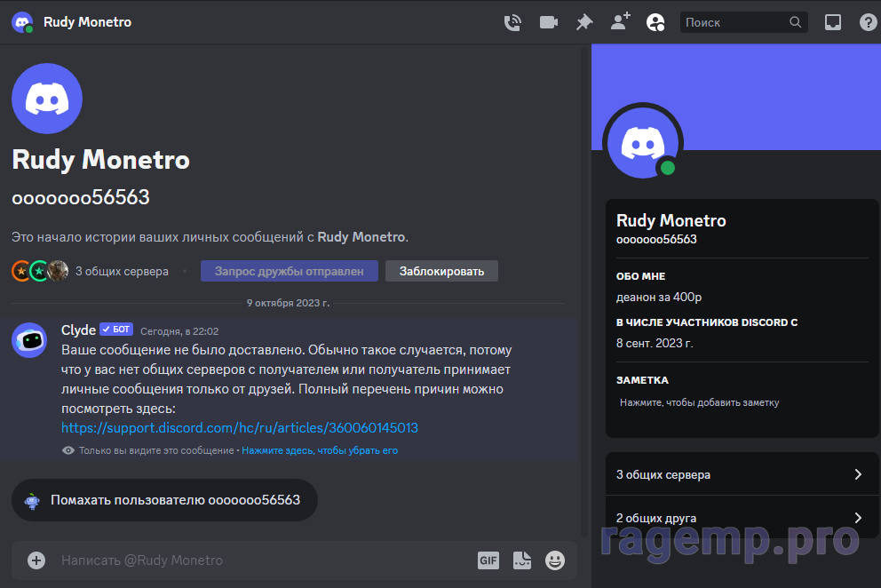This screenshot has width=881, height=588.
Task: Click Clyde's bot avatar
Action: click(x=29, y=340)
